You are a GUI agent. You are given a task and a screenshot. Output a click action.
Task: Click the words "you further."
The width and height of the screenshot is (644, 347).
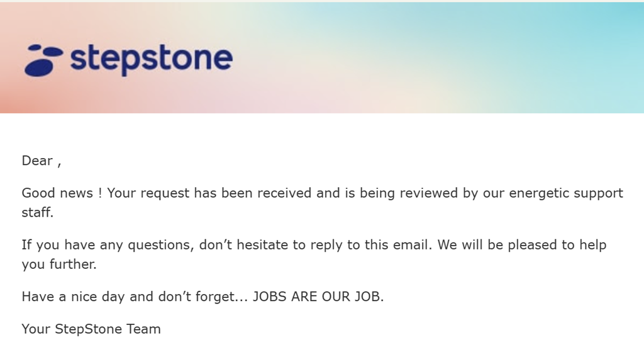pyautogui.click(x=59, y=265)
